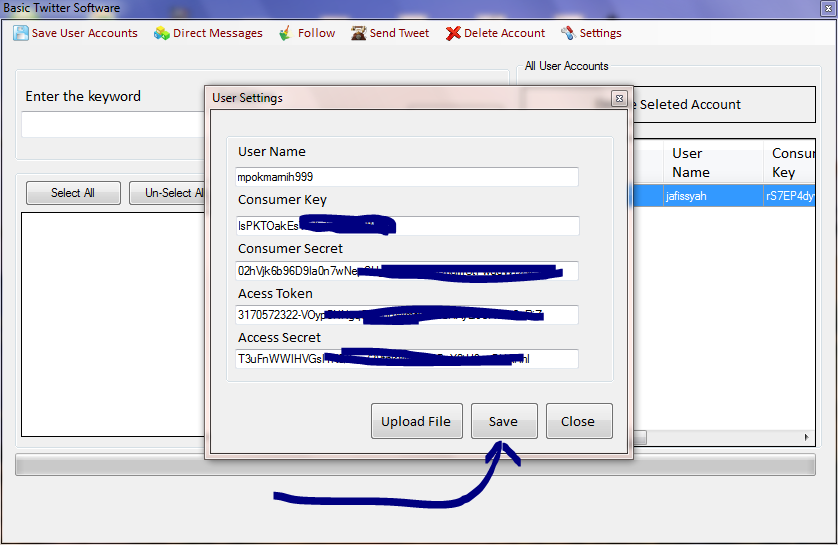The width and height of the screenshot is (838, 545).
Task: Close the User Settings dialog with X
Action: pyautogui.click(x=619, y=98)
